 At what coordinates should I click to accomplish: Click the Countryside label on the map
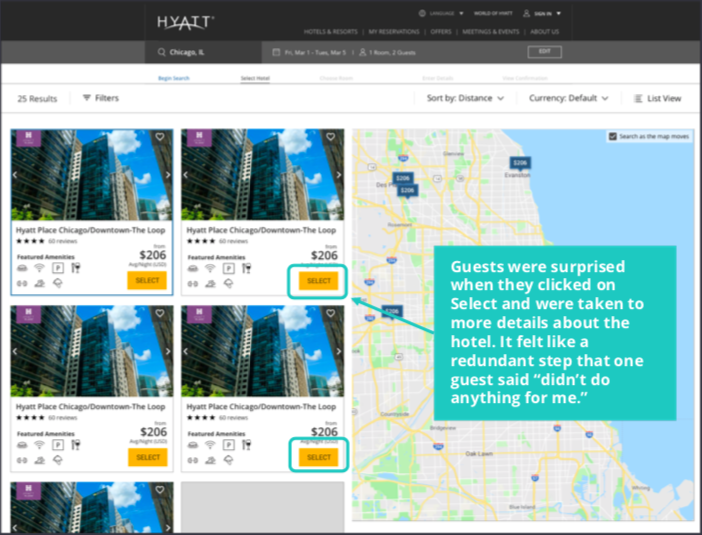tap(394, 414)
